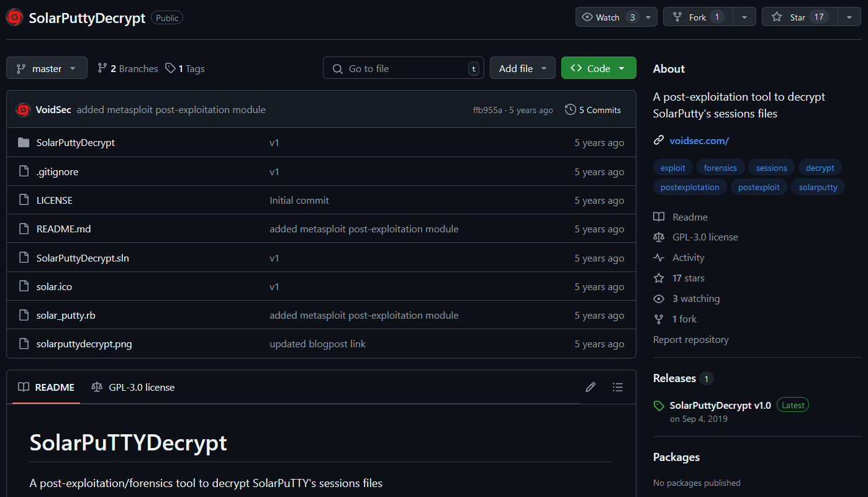Image resolution: width=868 pixels, height=497 pixels.
Task: Click the file icon beside solar_putty.rb
Action: (24, 315)
